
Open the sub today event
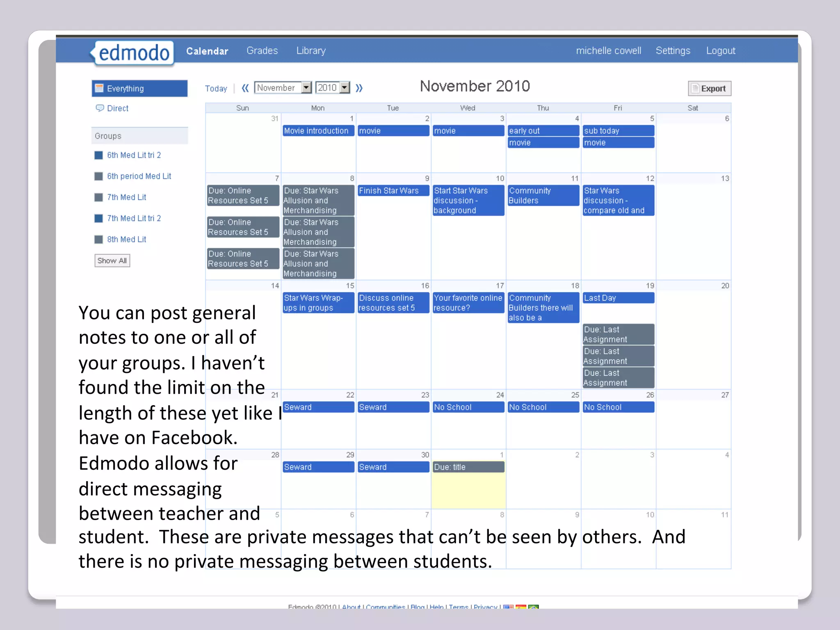(x=618, y=131)
